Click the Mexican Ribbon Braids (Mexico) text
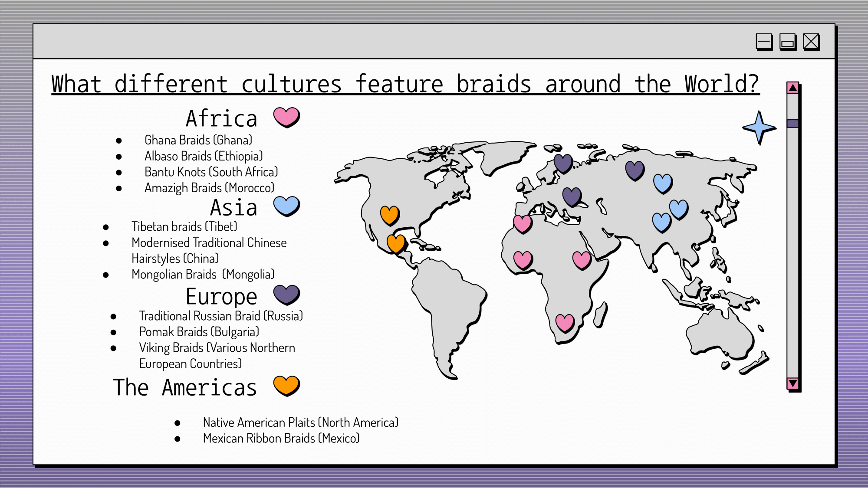 point(281,438)
